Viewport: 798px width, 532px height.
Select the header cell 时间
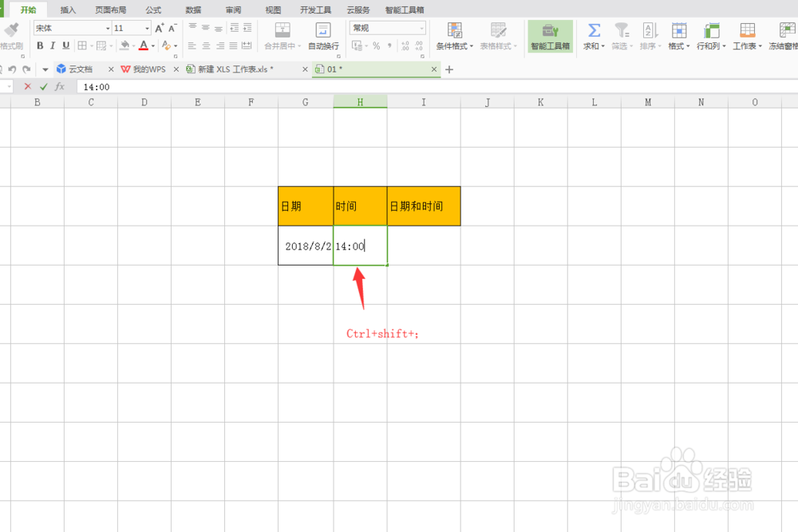click(x=361, y=206)
